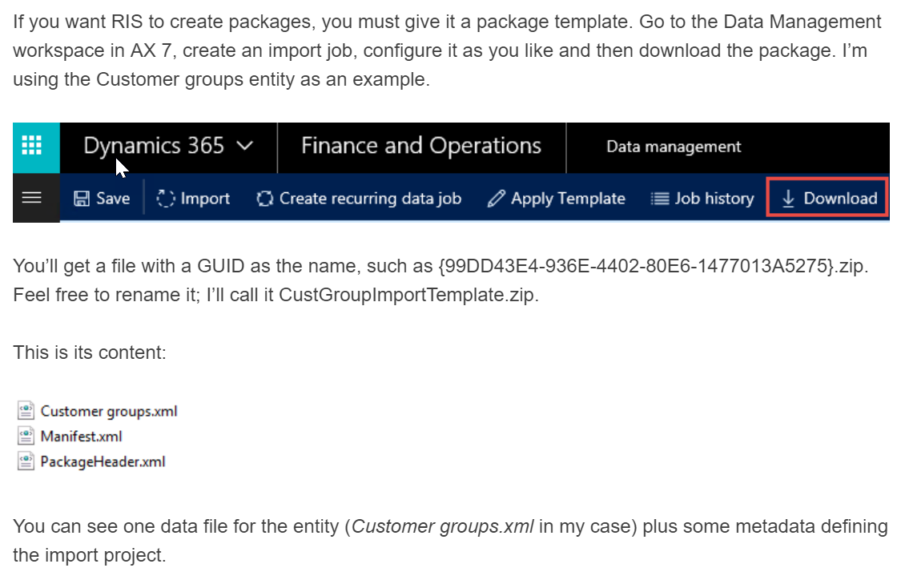
Task: Click the Save disk icon
Action: coord(84,198)
